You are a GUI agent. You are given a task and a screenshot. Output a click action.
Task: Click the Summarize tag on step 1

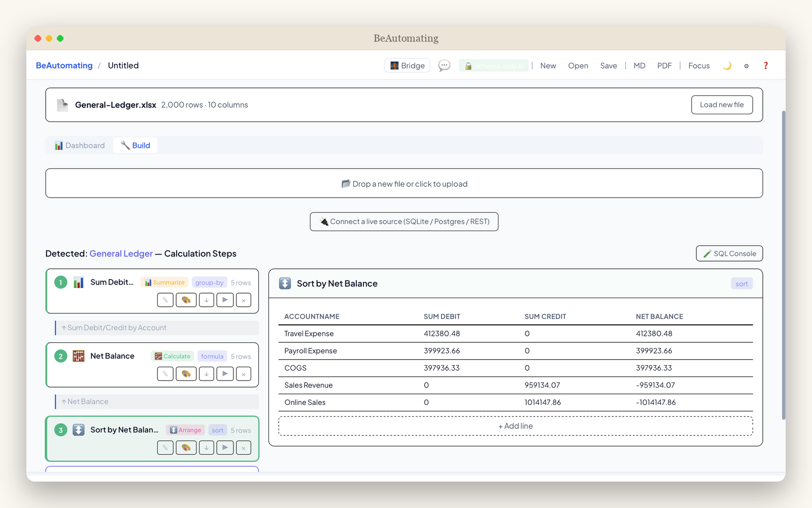point(165,282)
